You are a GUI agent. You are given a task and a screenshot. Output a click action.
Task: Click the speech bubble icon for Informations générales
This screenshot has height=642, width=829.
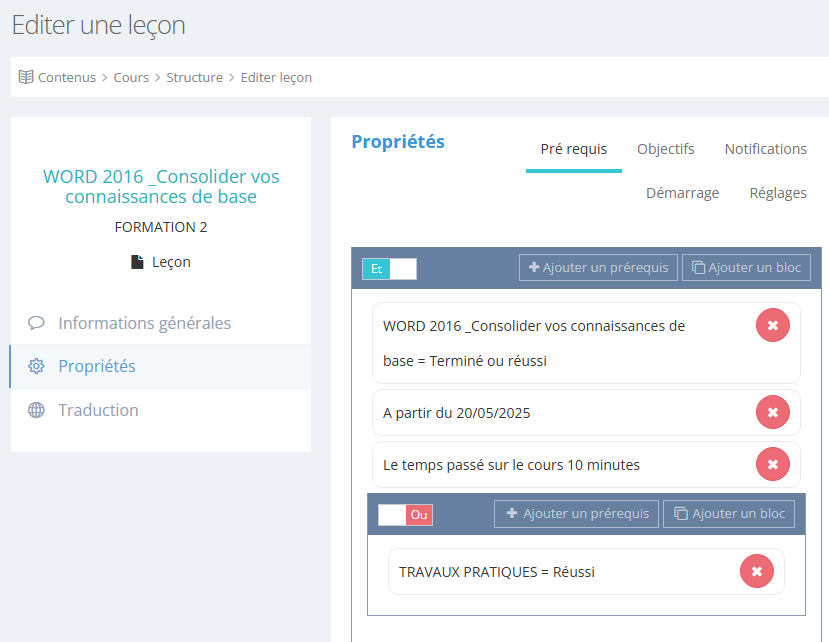click(37, 323)
